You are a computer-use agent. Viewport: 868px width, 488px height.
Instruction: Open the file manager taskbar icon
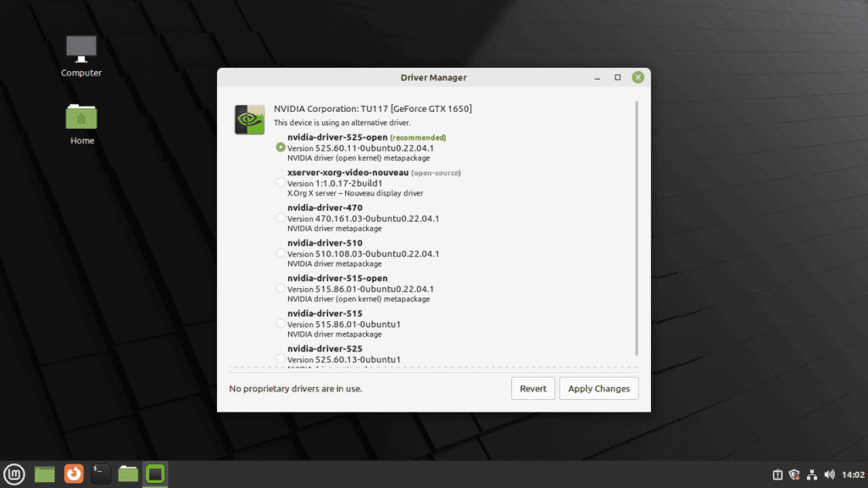pyautogui.click(x=128, y=474)
